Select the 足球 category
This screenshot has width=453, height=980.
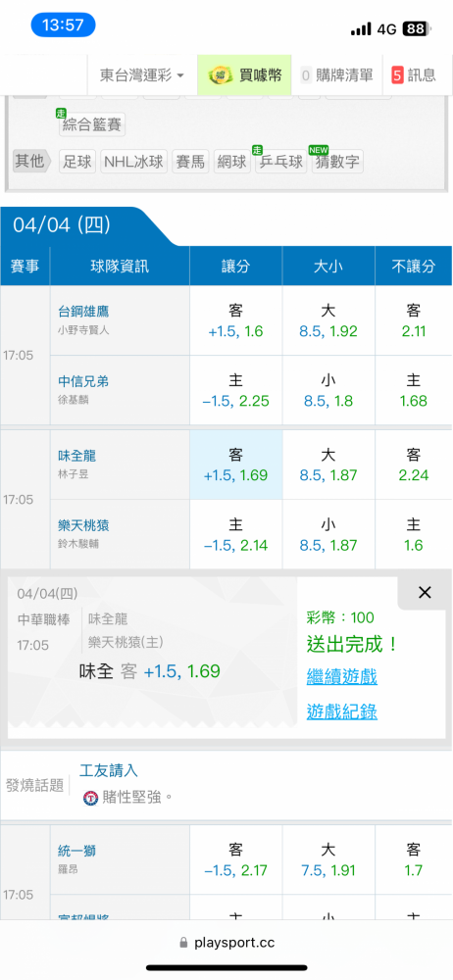point(77,162)
